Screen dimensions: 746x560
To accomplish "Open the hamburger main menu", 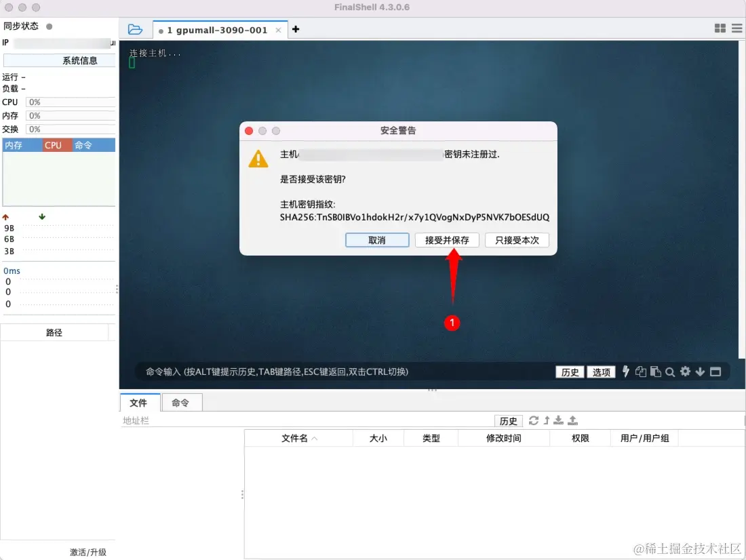I will (x=737, y=28).
